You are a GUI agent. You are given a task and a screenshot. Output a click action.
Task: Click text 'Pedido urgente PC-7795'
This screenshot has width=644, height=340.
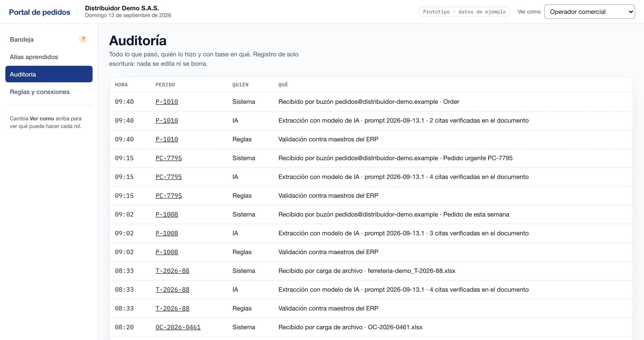point(478,158)
